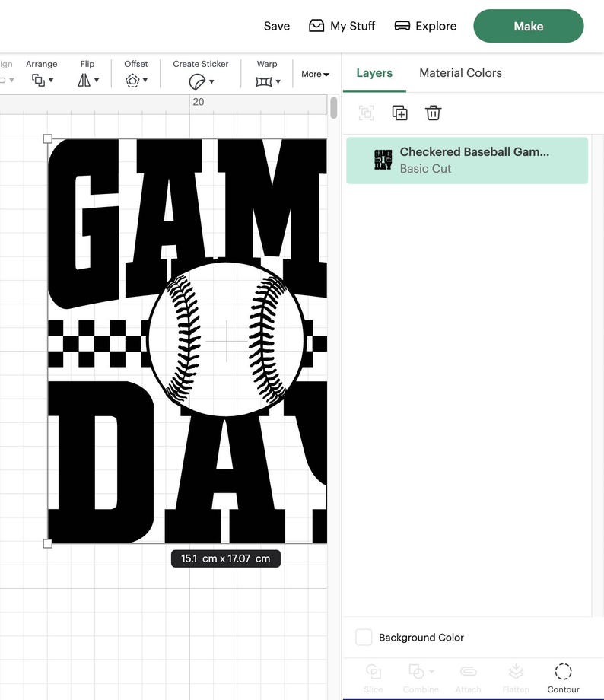Click the ruler mark 20
604x700 pixels.
click(x=199, y=102)
